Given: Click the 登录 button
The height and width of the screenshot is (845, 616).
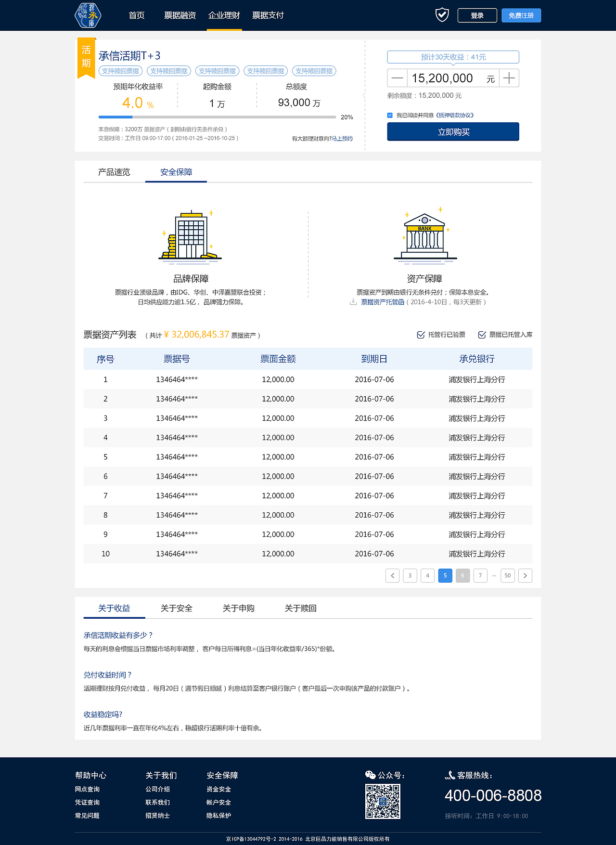Looking at the screenshot, I should tap(477, 15).
